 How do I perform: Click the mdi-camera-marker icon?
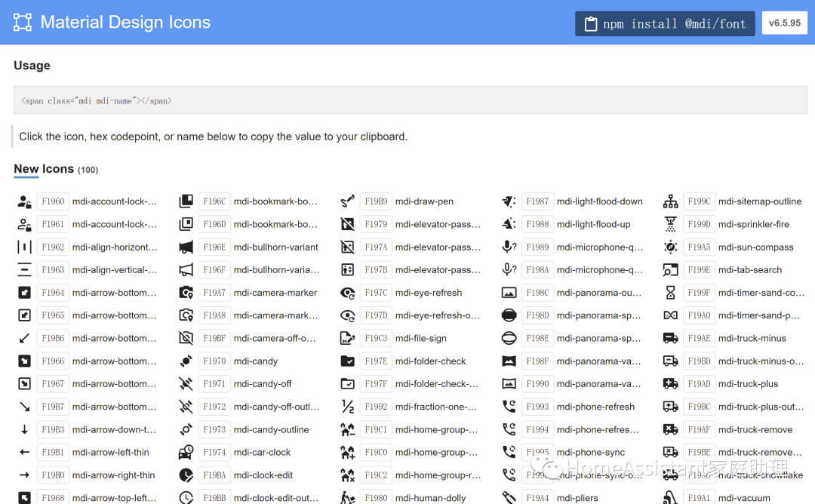pos(186,293)
